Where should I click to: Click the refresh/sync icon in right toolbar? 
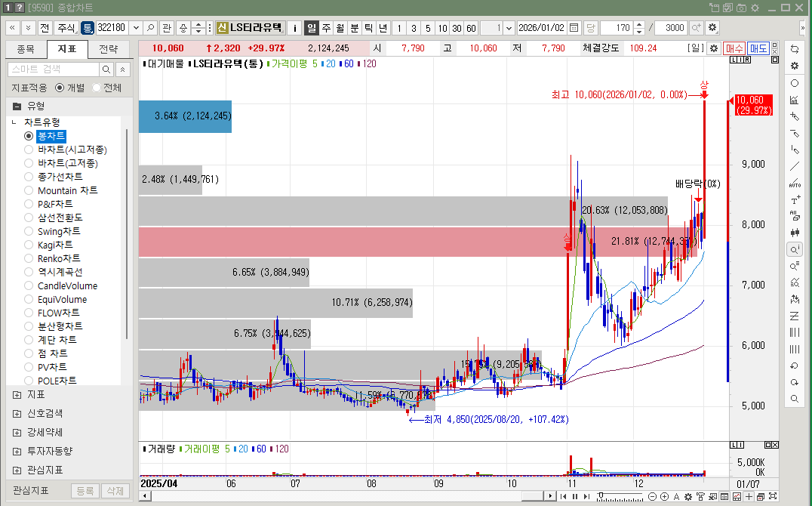[795, 49]
